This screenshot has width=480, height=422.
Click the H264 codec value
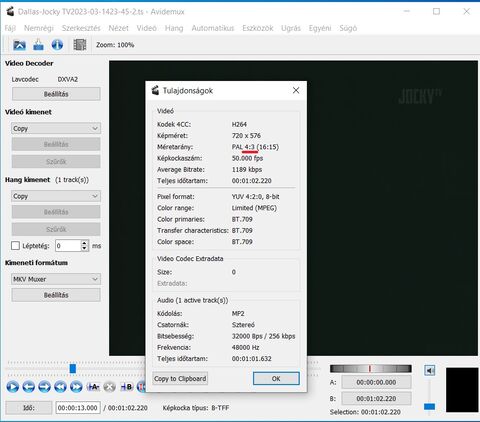239,124
